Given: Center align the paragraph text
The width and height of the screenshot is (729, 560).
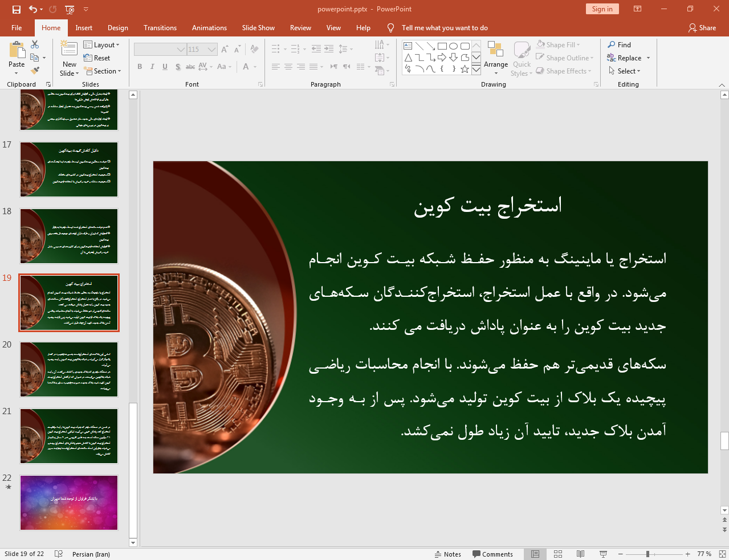Looking at the screenshot, I should pyautogui.click(x=288, y=67).
